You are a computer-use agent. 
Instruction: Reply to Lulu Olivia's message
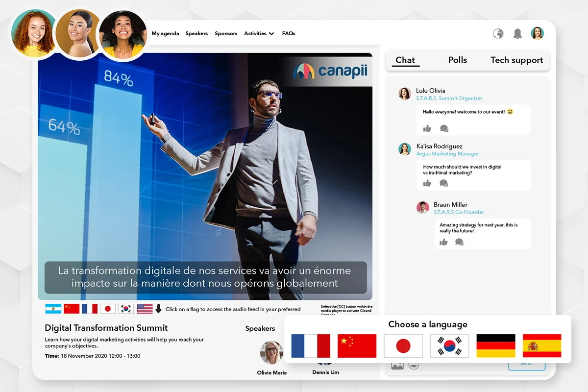pyautogui.click(x=444, y=128)
